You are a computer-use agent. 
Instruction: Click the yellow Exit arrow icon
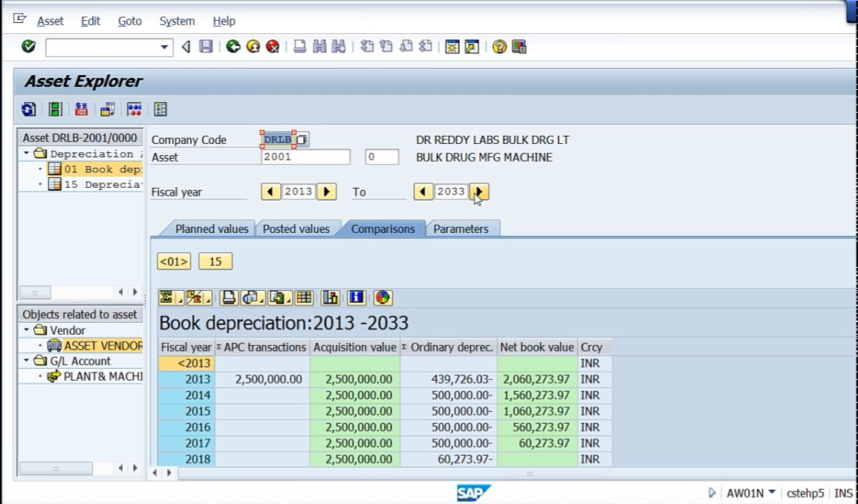[x=253, y=47]
